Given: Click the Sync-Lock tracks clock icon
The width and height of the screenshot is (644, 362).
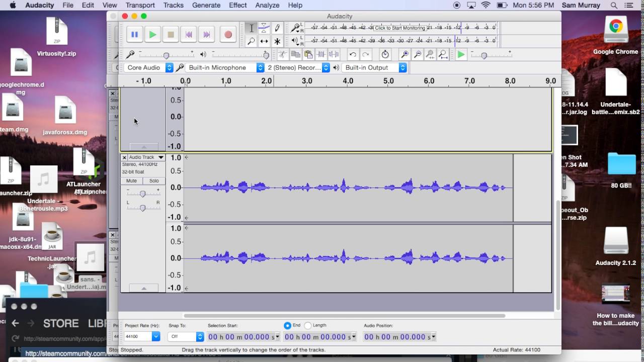Looking at the screenshot, I should [x=385, y=54].
